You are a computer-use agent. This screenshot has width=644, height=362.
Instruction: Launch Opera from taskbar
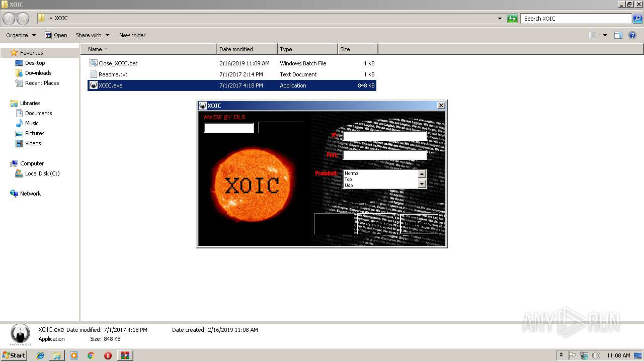point(108,355)
